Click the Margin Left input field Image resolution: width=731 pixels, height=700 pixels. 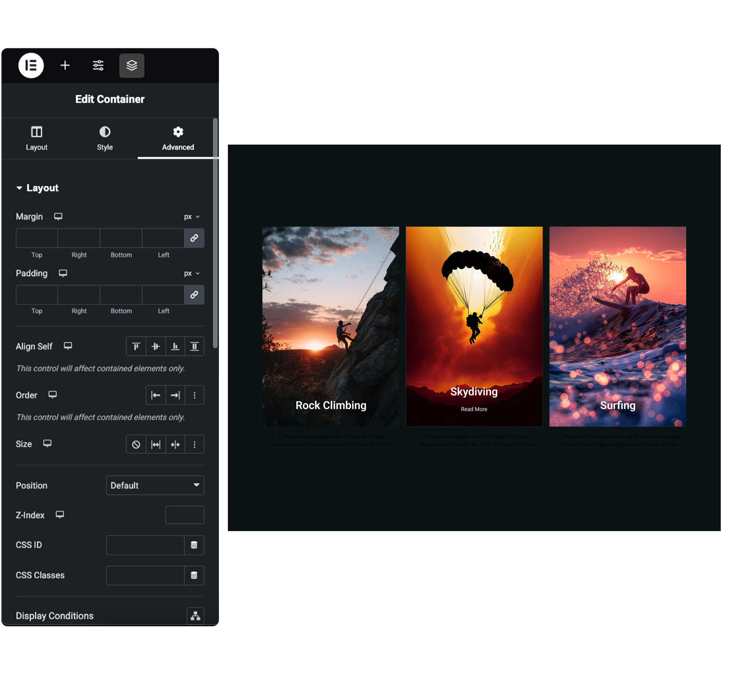pyautogui.click(x=163, y=238)
